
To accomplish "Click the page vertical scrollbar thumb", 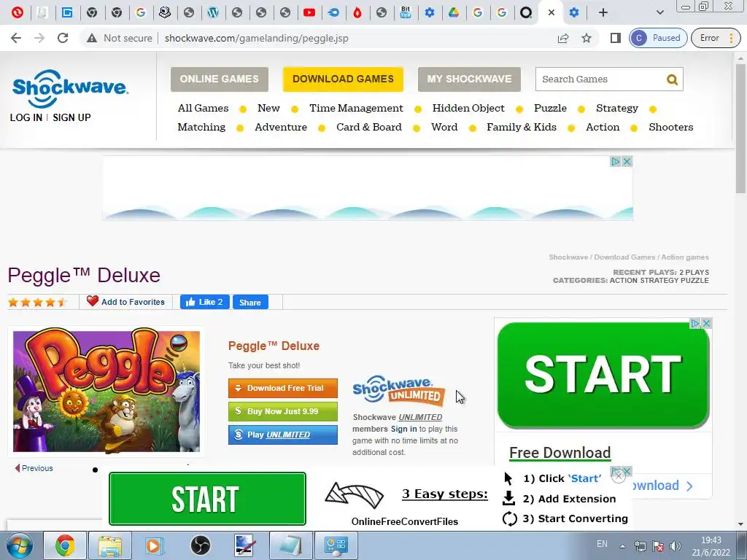I will coord(741,128).
